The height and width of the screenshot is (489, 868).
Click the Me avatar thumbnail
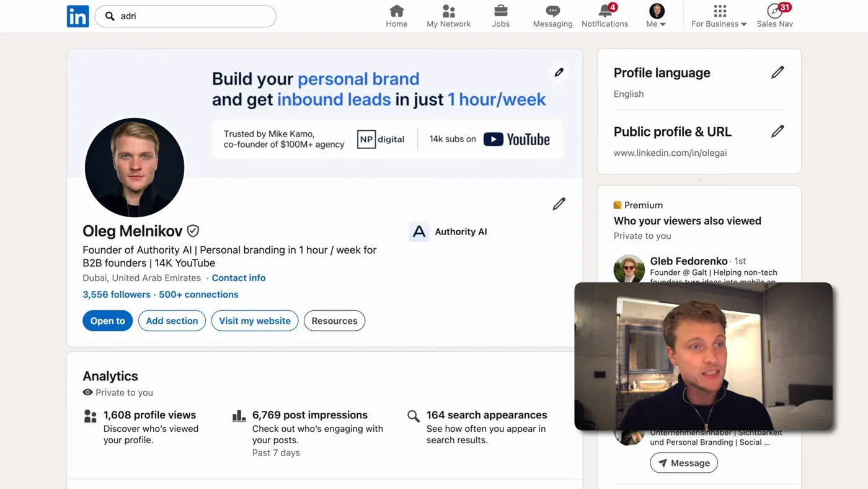657,11
